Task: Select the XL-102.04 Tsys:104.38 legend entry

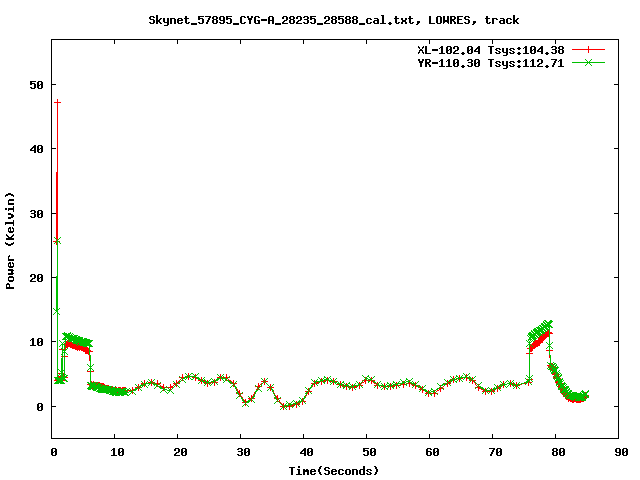Action: (x=491, y=50)
